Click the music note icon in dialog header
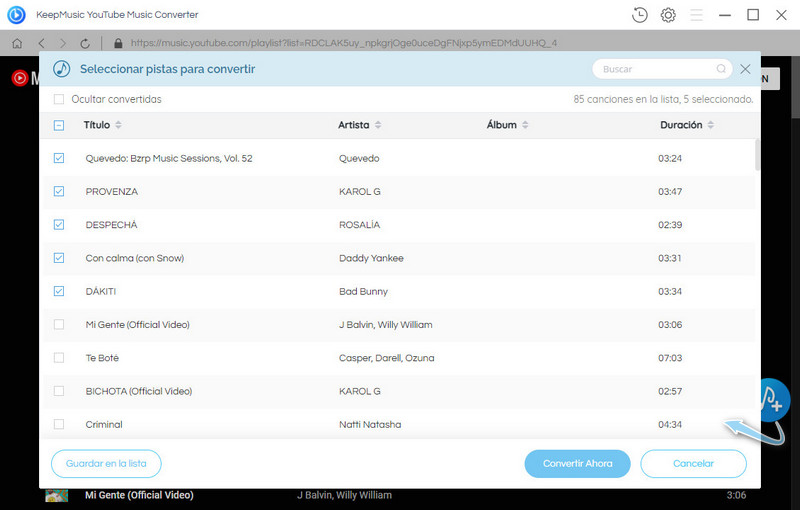800x510 pixels. click(x=62, y=69)
